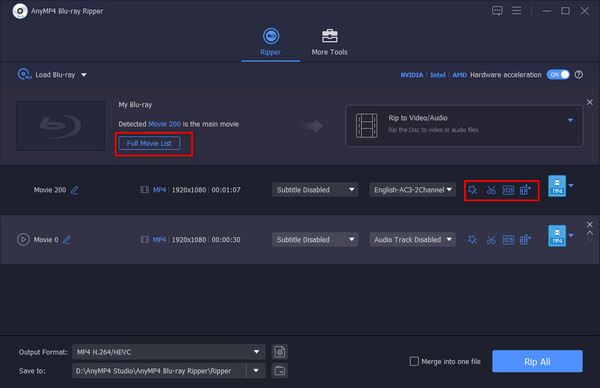Open the hardware acceleration help question icon
600x388 pixels.
(x=579, y=75)
